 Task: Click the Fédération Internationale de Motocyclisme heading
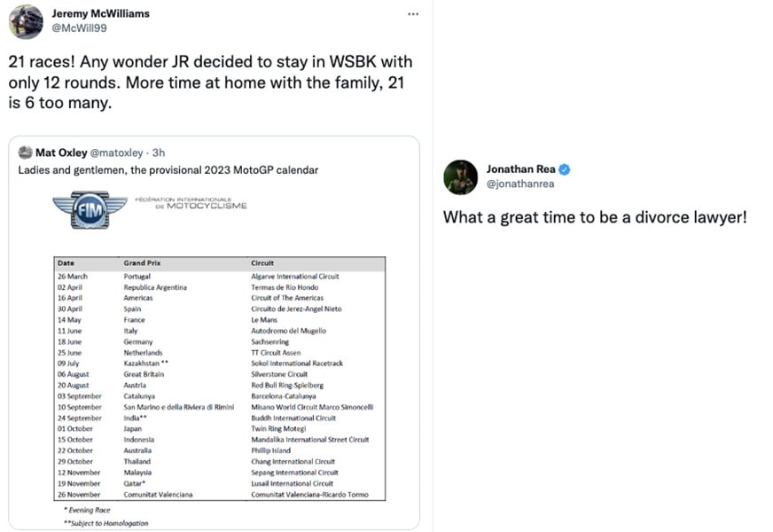(x=191, y=203)
